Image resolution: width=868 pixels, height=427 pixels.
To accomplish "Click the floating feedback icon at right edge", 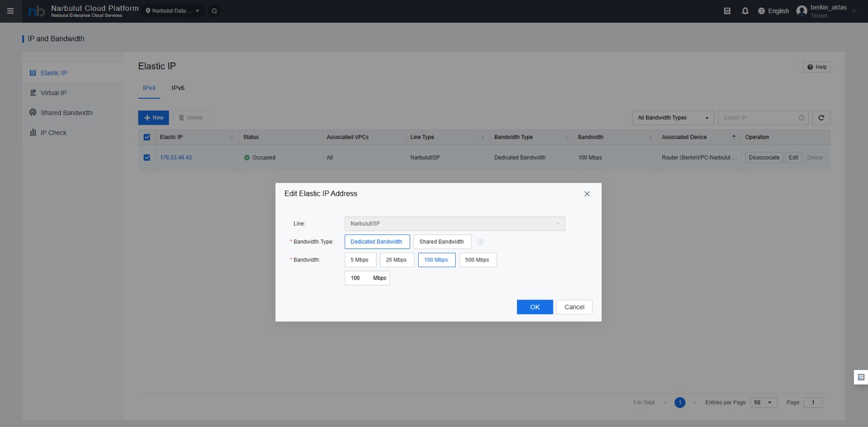I will [x=860, y=377].
